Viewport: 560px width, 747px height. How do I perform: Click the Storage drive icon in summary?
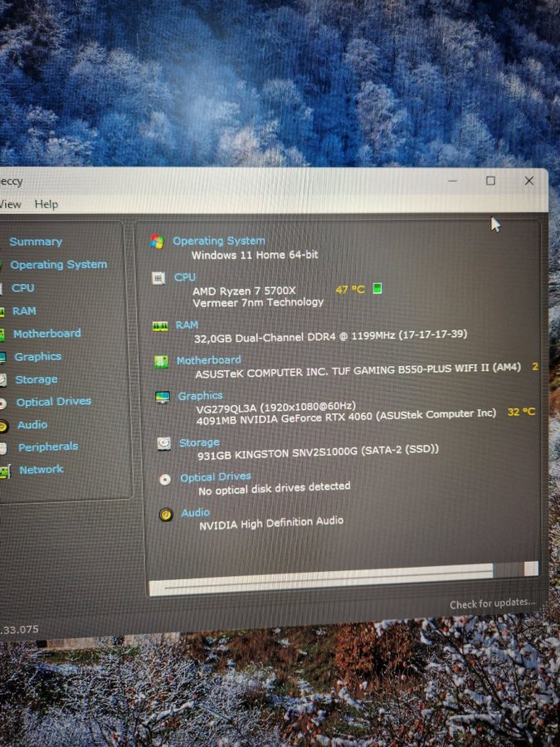click(x=163, y=443)
